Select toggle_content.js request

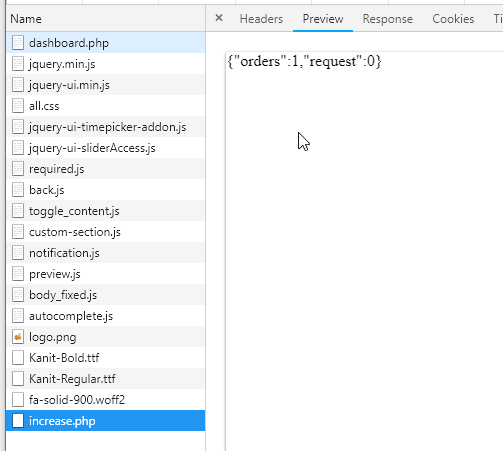click(106, 211)
